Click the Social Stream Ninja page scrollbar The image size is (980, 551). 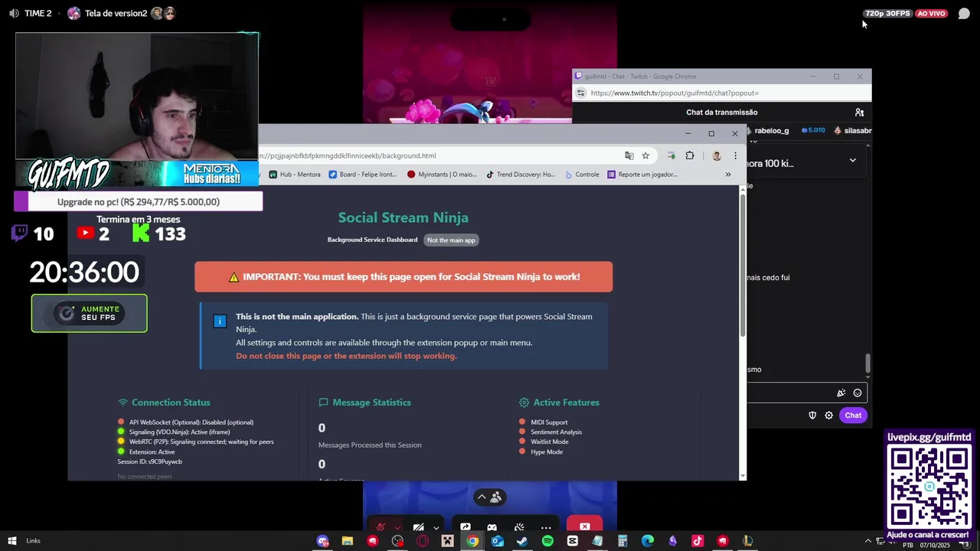coord(743,266)
